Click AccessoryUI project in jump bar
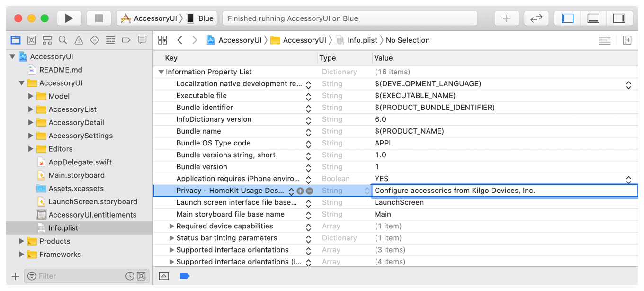The width and height of the screenshot is (644, 291). click(x=234, y=40)
